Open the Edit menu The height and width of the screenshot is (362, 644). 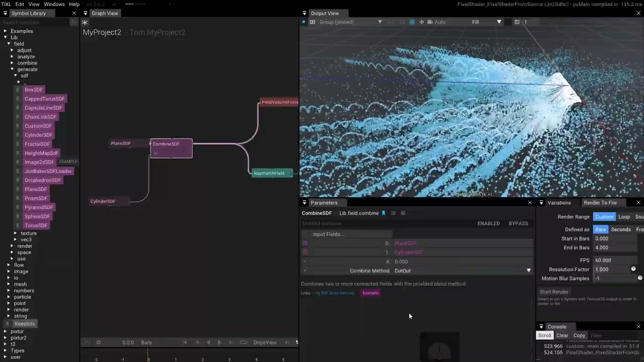tap(20, 4)
